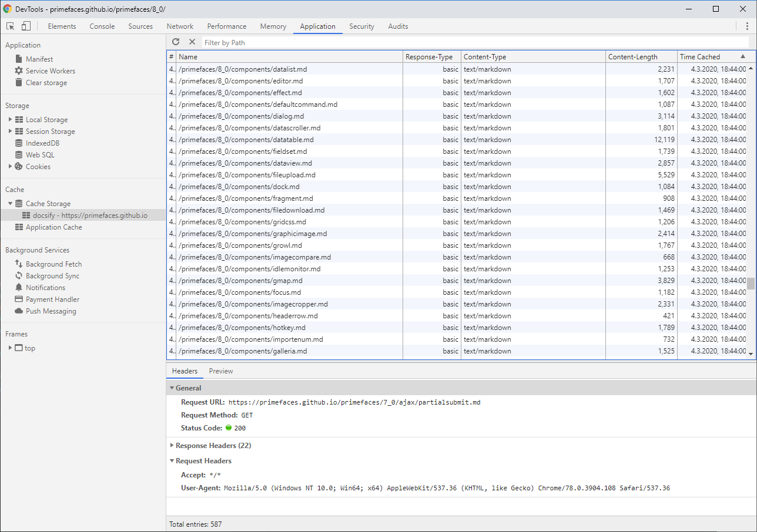Delete selected entry with X icon
757x532 pixels.
pos(192,42)
